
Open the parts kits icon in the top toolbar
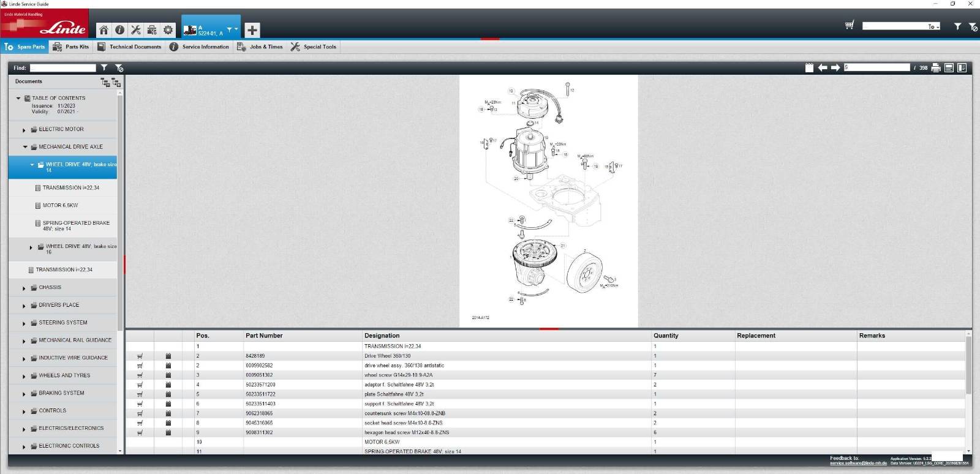pos(152,30)
